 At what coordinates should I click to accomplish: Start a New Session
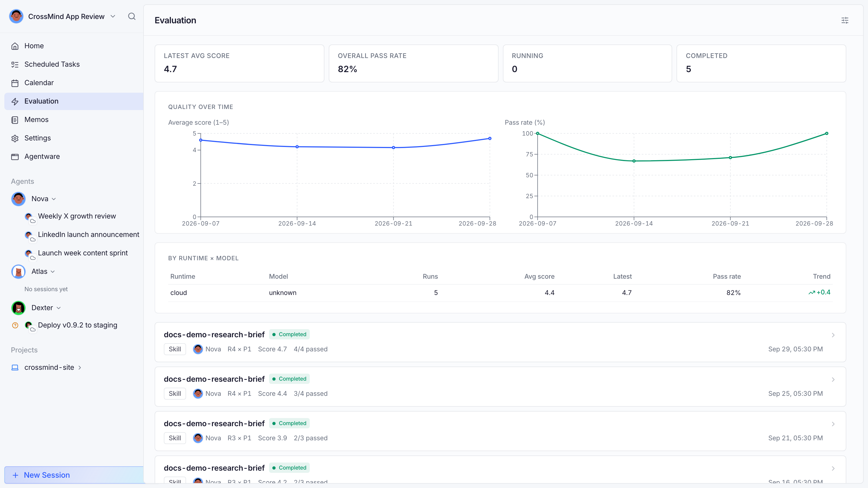click(x=74, y=475)
